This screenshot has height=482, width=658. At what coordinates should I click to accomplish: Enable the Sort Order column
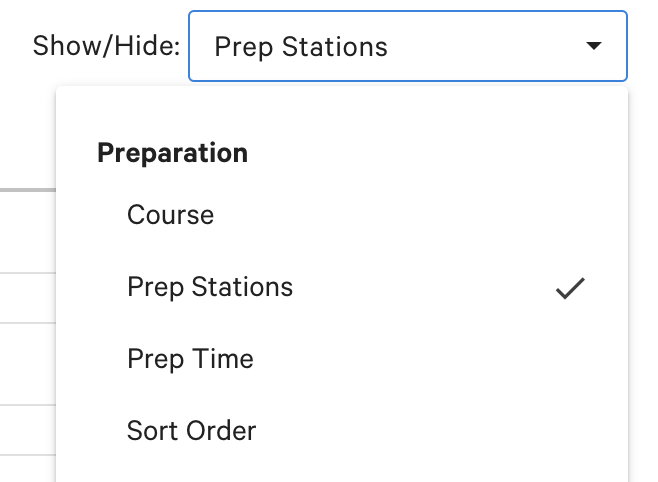click(191, 431)
